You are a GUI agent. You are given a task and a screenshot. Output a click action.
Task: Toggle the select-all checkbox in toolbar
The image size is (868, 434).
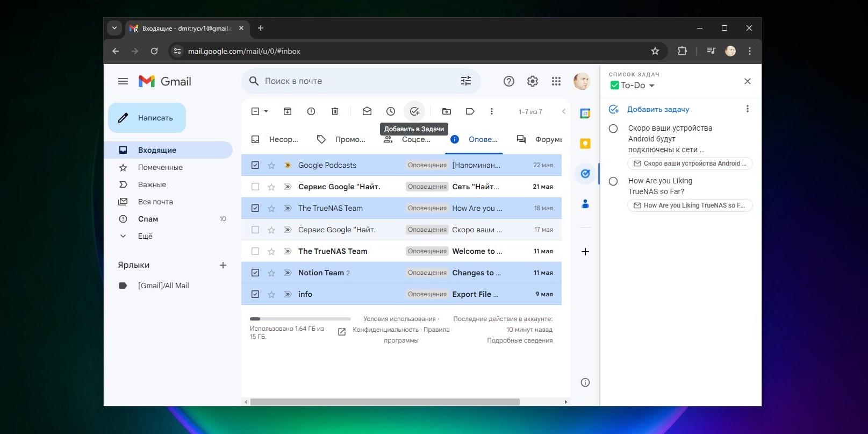255,111
